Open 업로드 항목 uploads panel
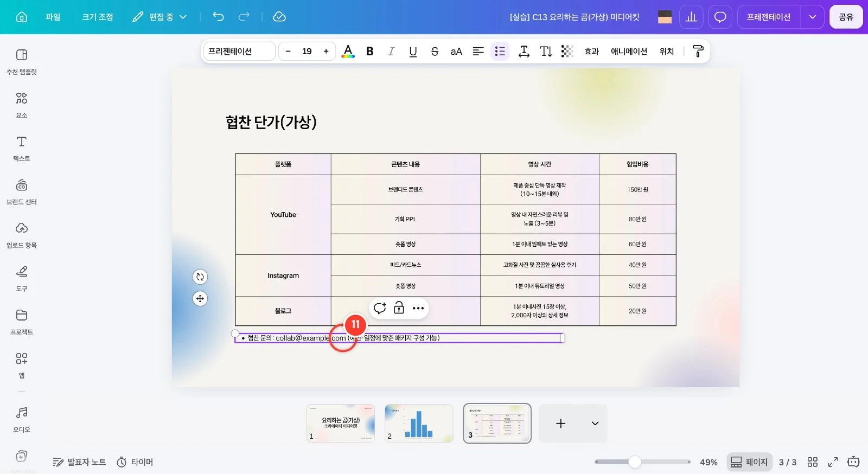 [x=22, y=235]
